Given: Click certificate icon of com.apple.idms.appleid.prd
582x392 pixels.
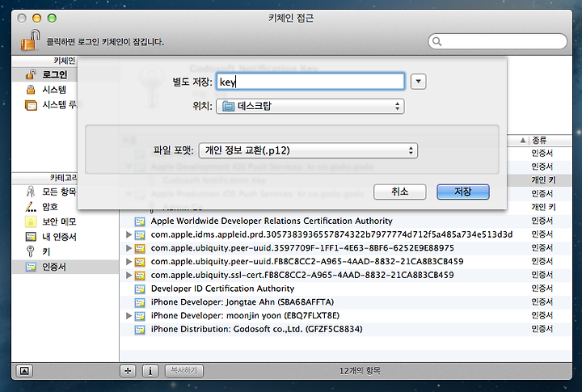Looking at the screenshot, I should [x=140, y=235].
